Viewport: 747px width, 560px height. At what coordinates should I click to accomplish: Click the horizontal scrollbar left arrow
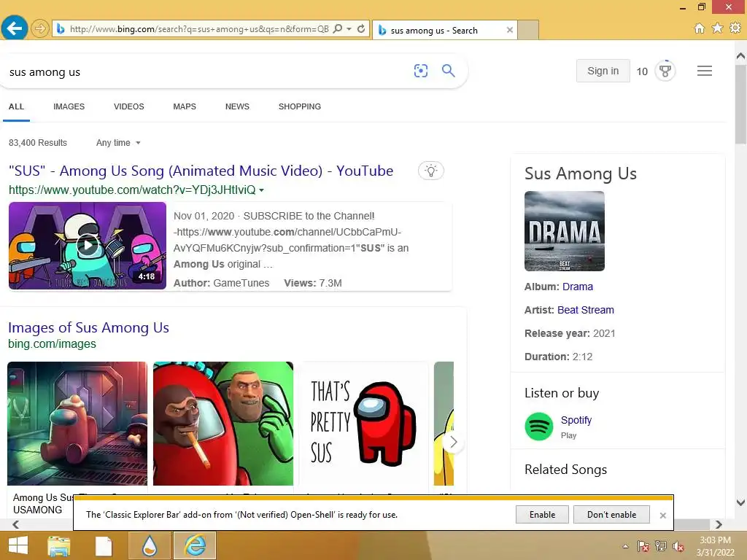click(16, 524)
